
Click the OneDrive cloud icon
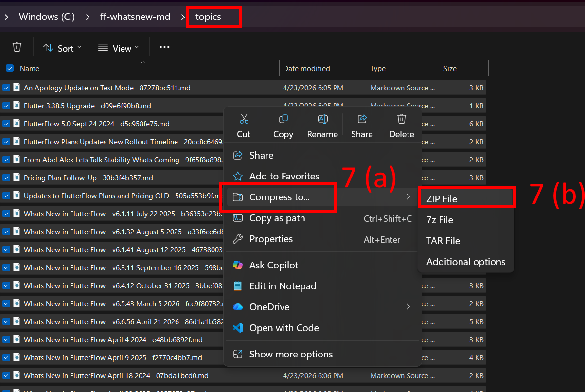click(x=238, y=307)
